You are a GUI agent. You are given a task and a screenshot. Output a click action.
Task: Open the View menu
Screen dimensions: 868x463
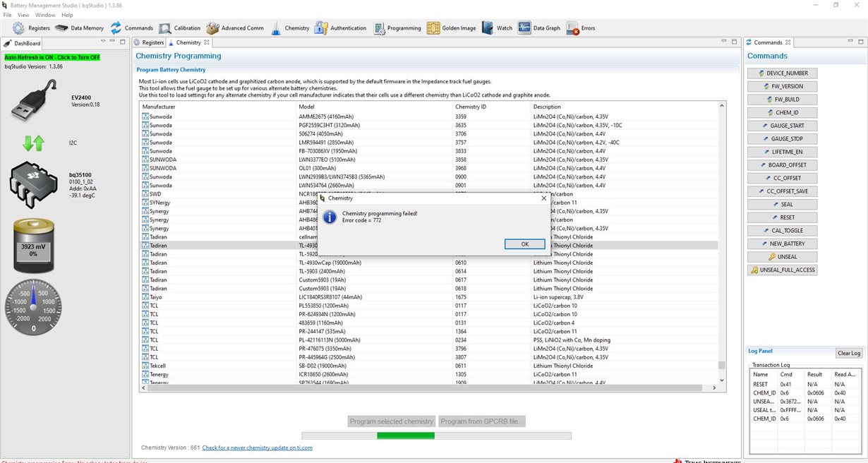tap(23, 15)
